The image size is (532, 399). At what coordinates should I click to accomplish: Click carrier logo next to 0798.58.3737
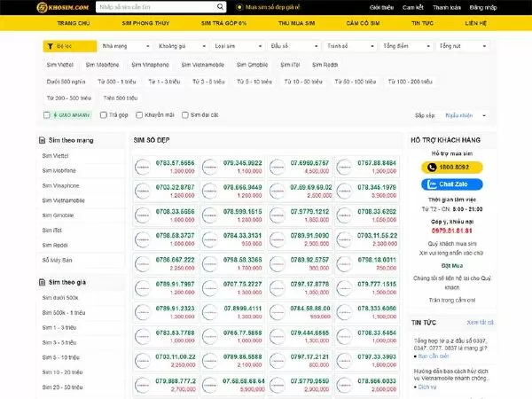click(143, 239)
